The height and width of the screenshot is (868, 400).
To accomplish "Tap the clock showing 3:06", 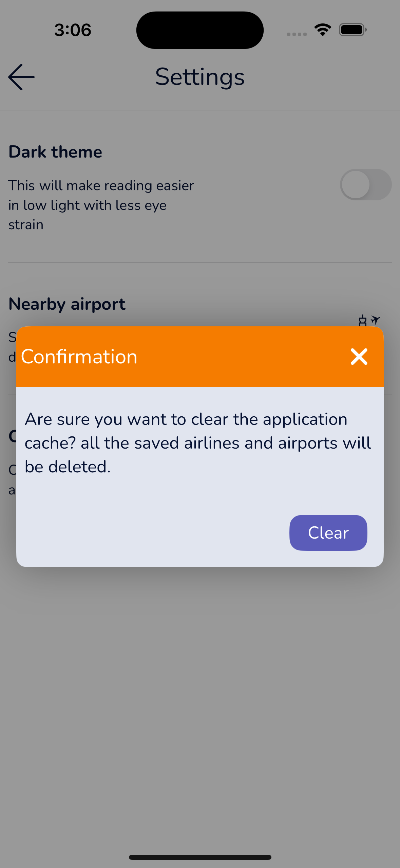I will 73,30.
